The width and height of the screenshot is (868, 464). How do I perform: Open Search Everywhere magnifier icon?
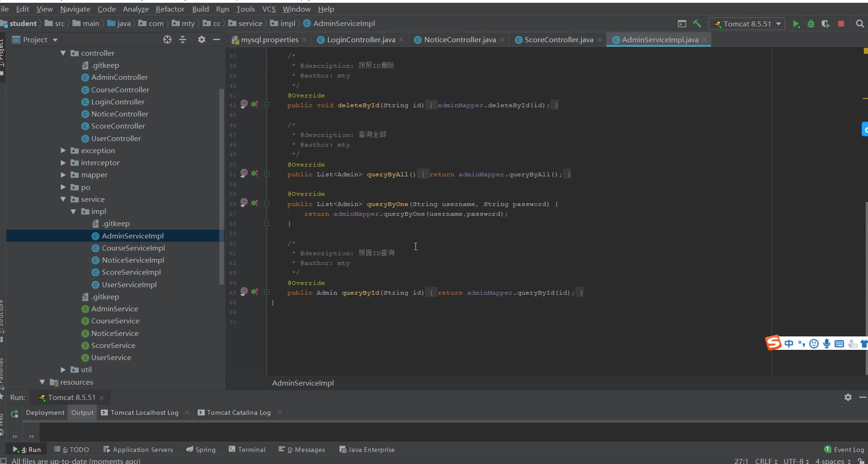(860, 24)
